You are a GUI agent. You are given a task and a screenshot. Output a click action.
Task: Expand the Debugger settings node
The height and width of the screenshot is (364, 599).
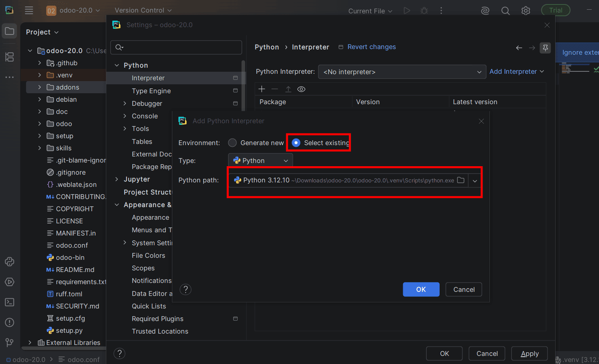point(125,104)
